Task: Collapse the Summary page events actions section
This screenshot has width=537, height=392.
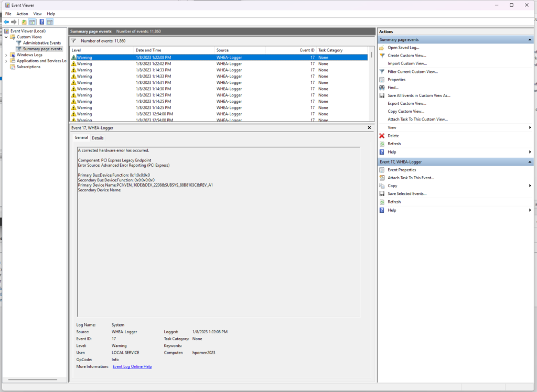Action: pos(530,40)
